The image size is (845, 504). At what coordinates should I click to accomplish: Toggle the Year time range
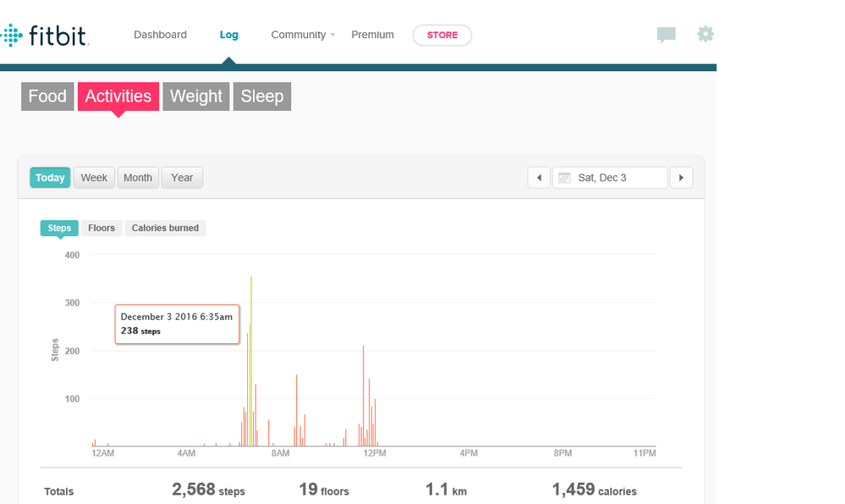click(x=182, y=178)
